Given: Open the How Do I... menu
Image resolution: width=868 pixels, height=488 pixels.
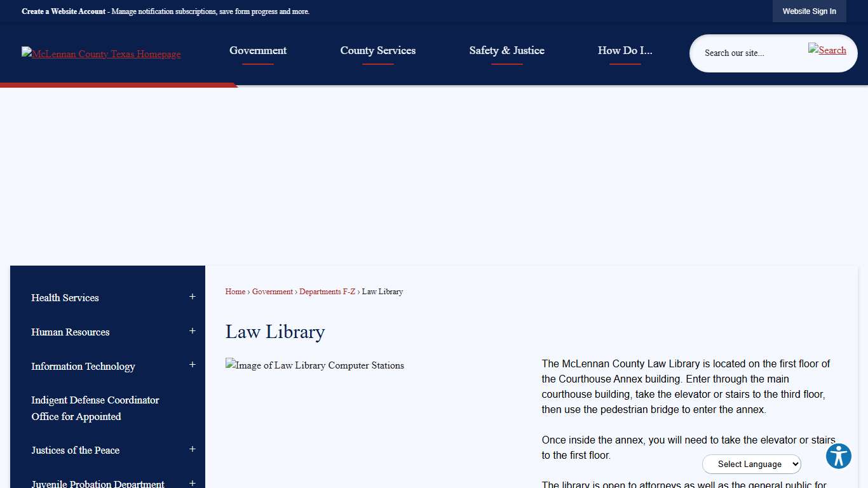Looking at the screenshot, I should pos(625,50).
